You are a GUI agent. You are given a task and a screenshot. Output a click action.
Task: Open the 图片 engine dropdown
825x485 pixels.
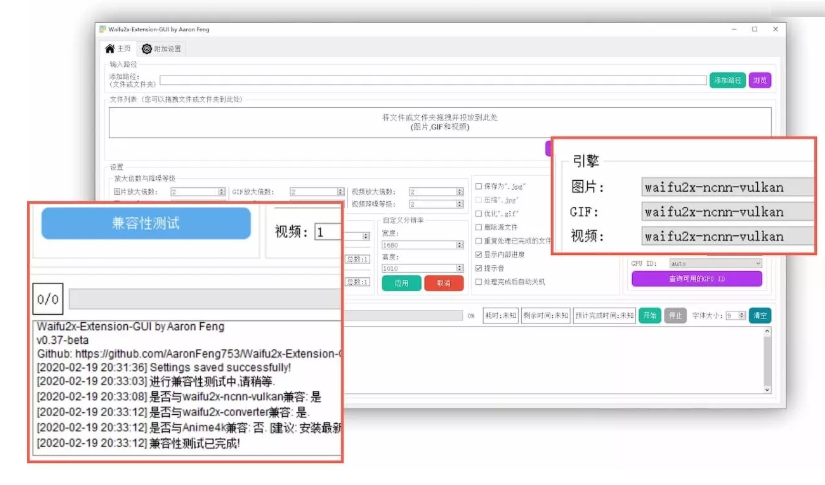[727, 187]
